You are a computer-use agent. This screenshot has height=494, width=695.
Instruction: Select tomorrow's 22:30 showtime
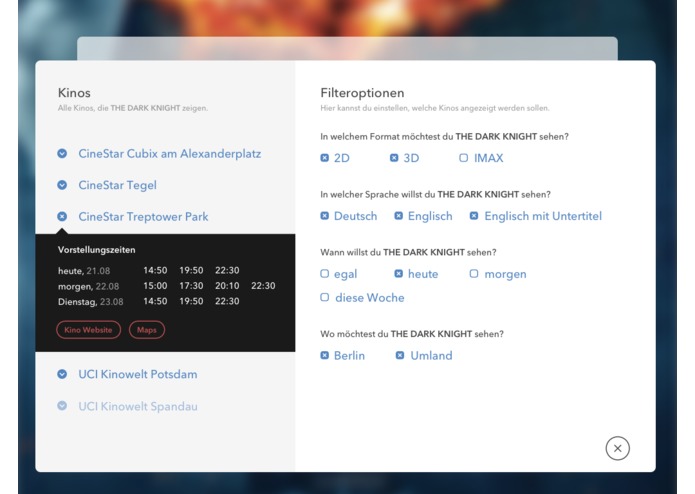(263, 286)
